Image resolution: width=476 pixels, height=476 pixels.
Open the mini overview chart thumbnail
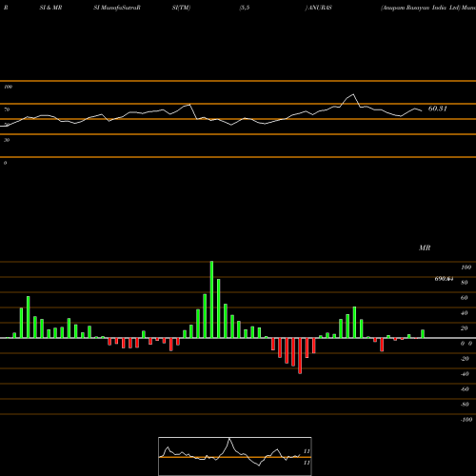pos(235,456)
